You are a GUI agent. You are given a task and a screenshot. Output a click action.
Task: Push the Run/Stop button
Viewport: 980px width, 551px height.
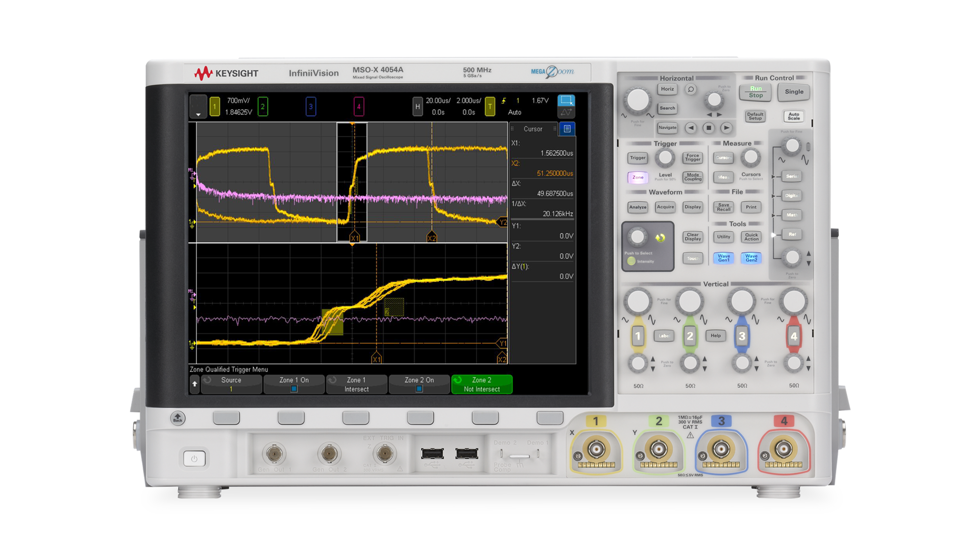pyautogui.click(x=756, y=92)
